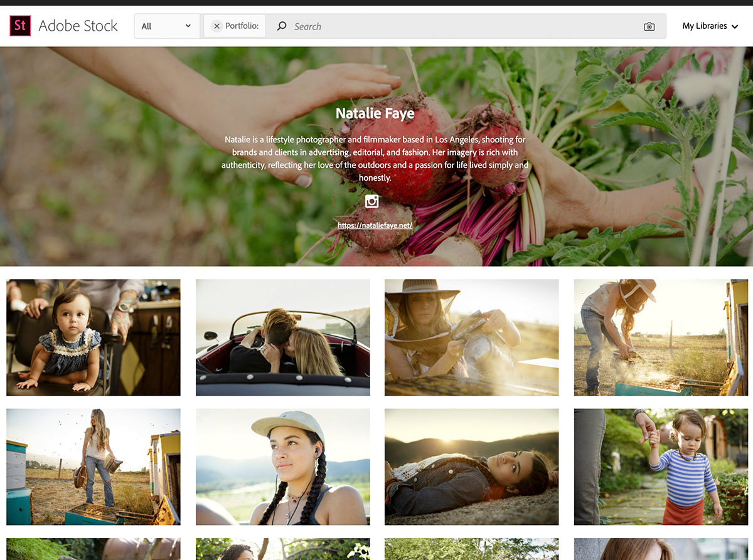
Task: Visit the nataliefaye.net website link
Action: (x=375, y=225)
